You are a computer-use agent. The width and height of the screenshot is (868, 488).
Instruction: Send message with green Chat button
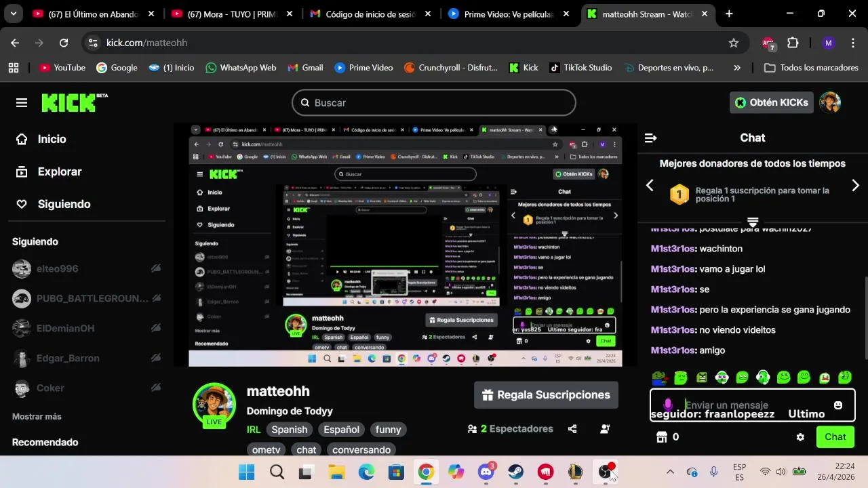(x=835, y=437)
